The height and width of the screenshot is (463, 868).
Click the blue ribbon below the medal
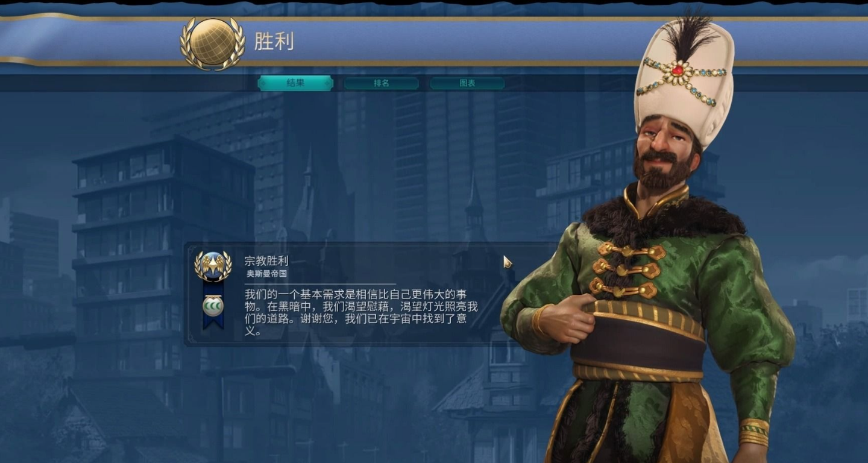coord(213,306)
